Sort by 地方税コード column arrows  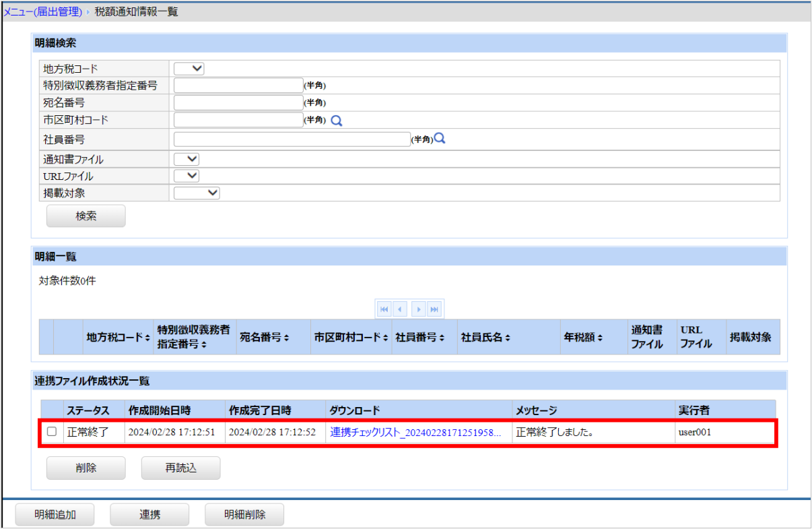pos(147,338)
